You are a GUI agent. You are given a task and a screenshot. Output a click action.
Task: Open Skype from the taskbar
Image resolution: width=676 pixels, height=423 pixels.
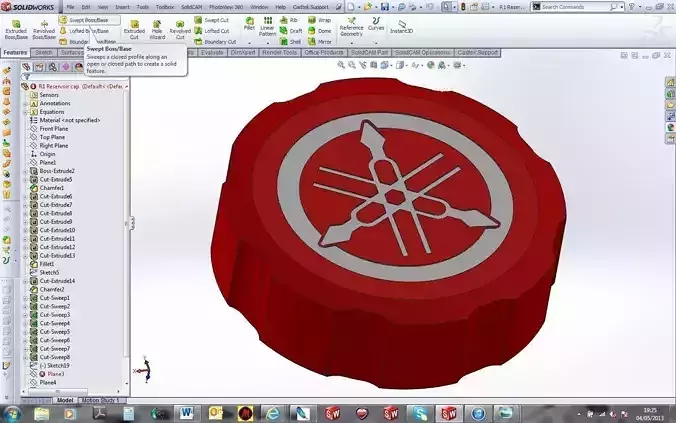click(419, 414)
